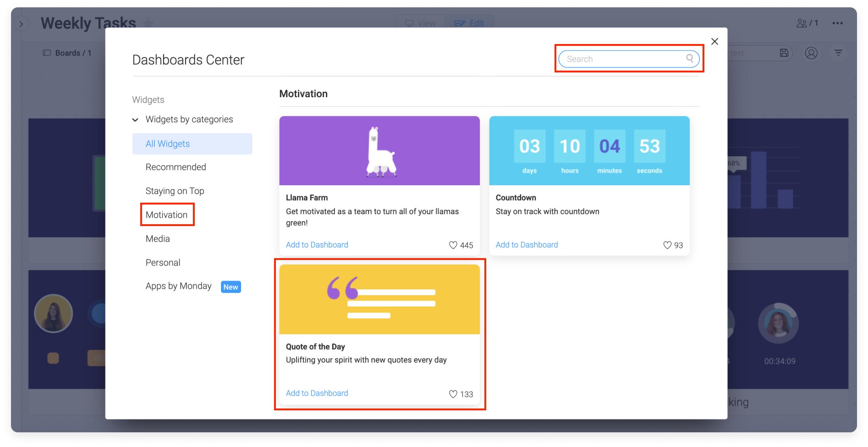
Task: Select the Recommended category
Action: pos(176,167)
